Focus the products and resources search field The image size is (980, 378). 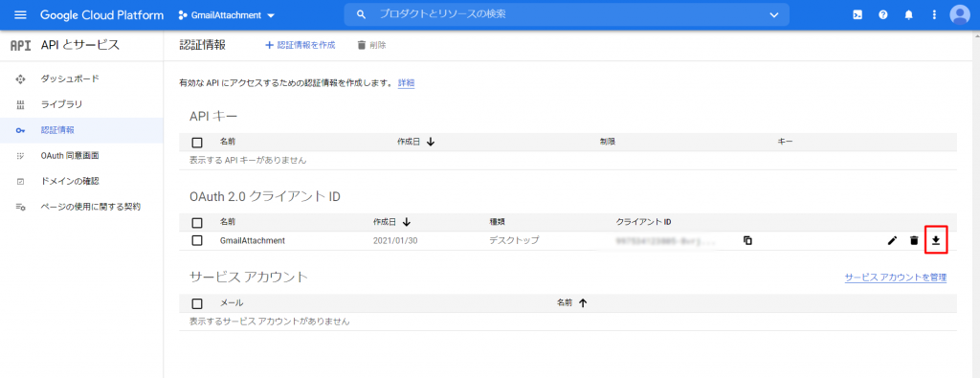pyautogui.click(x=567, y=15)
